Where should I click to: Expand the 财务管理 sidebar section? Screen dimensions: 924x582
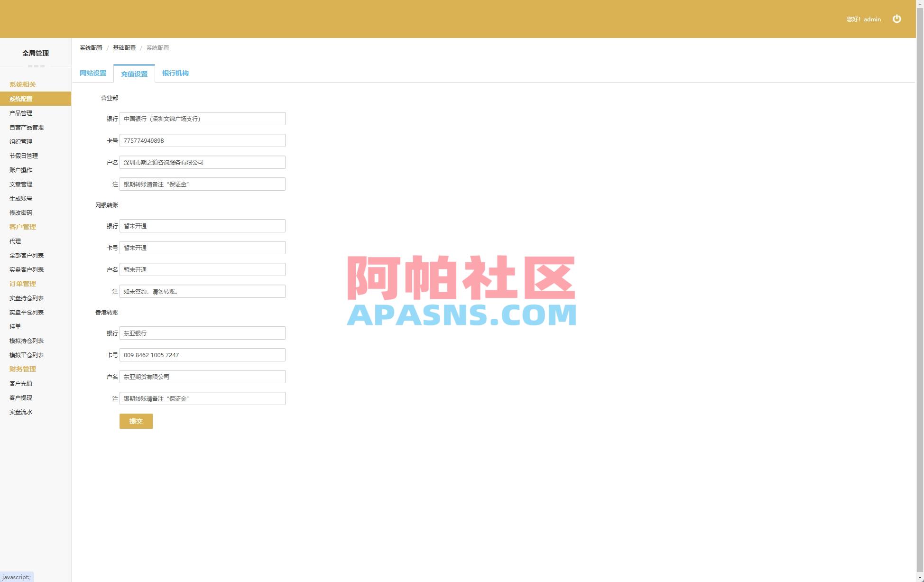pos(22,369)
